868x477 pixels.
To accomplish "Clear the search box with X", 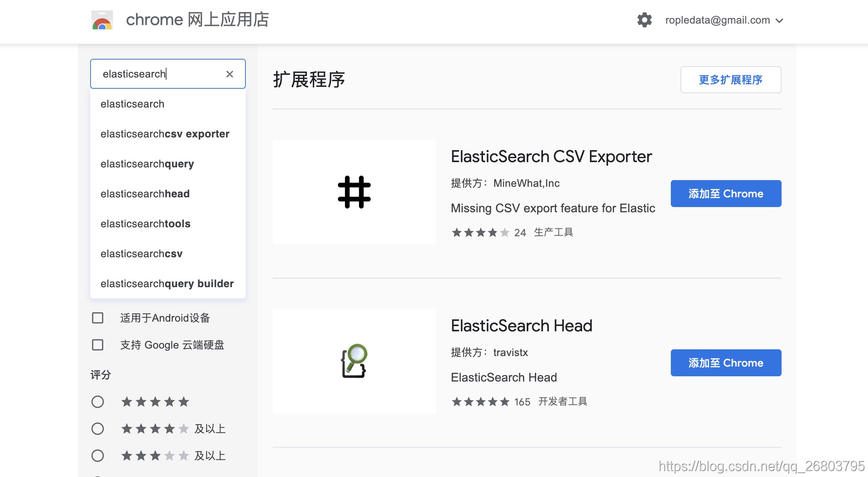I will tap(230, 74).
